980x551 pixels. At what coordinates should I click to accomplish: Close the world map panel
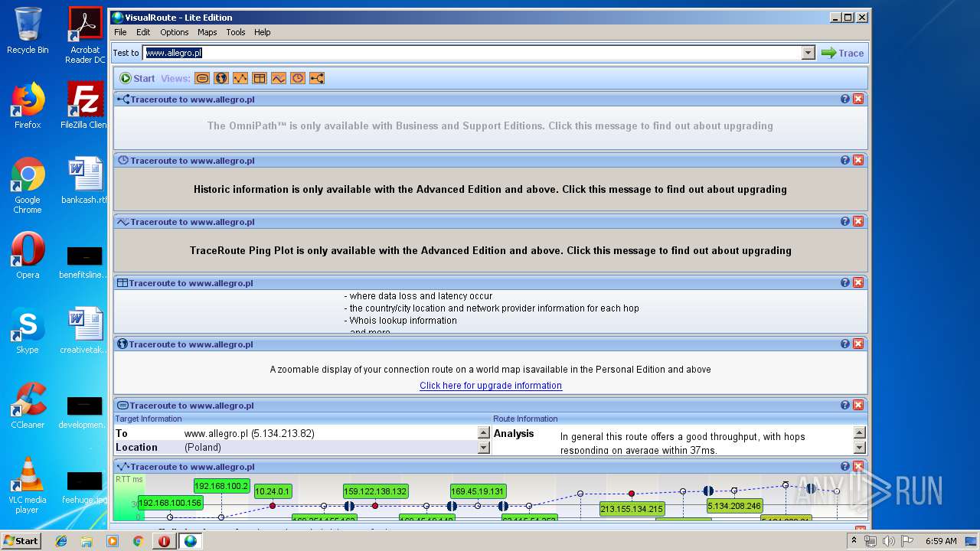tap(858, 344)
